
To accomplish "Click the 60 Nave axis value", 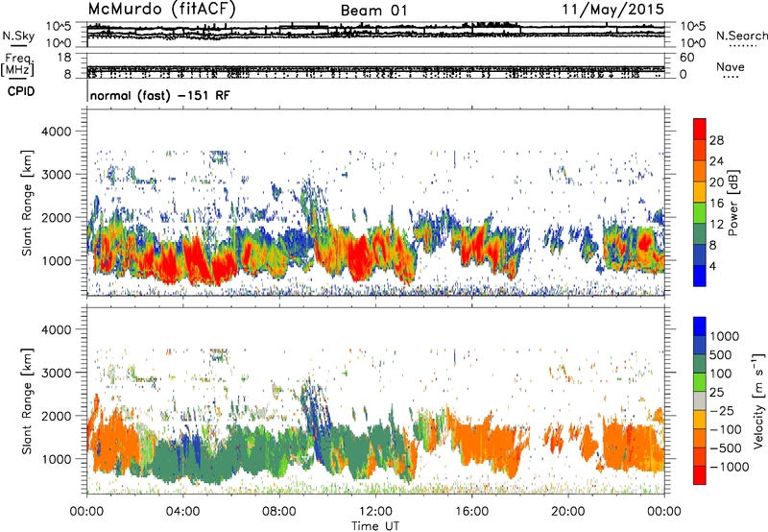I will tap(686, 58).
